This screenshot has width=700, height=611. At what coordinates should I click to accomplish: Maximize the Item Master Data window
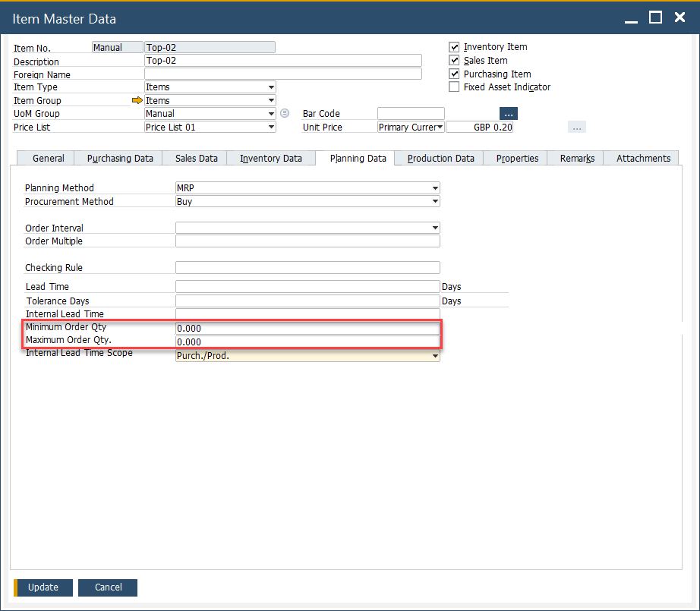[x=655, y=17]
